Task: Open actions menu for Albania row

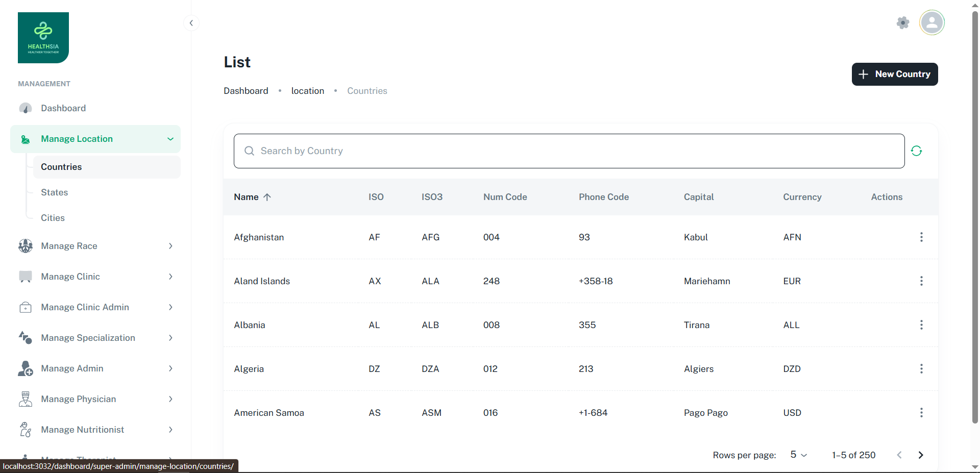Action: pyautogui.click(x=921, y=325)
